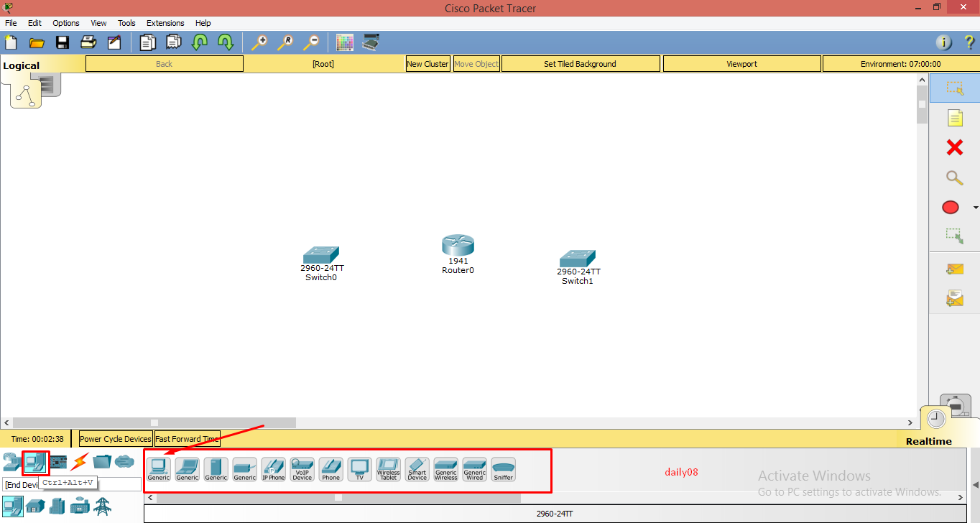The height and width of the screenshot is (523, 980).
Task: Choose the Delete tool in the right toolbar
Action: tap(954, 147)
